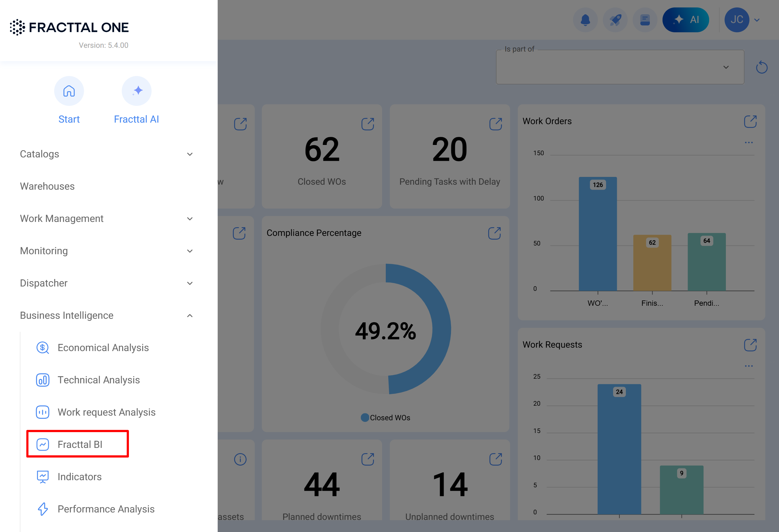
Task: Select Economical Analysis menu item
Action: click(x=103, y=348)
